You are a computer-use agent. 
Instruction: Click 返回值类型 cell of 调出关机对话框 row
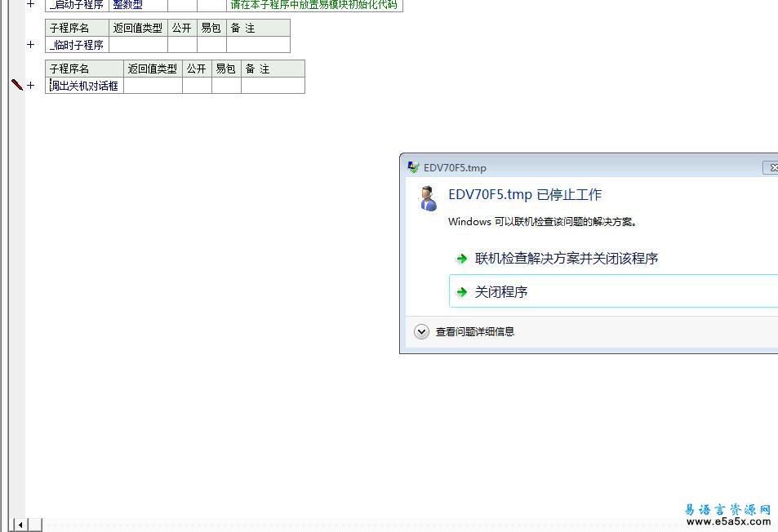click(x=153, y=86)
